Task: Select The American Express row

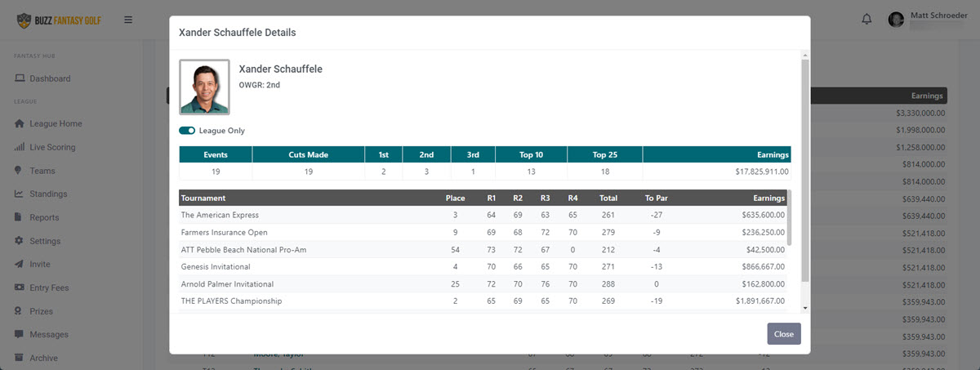Action: click(483, 215)
